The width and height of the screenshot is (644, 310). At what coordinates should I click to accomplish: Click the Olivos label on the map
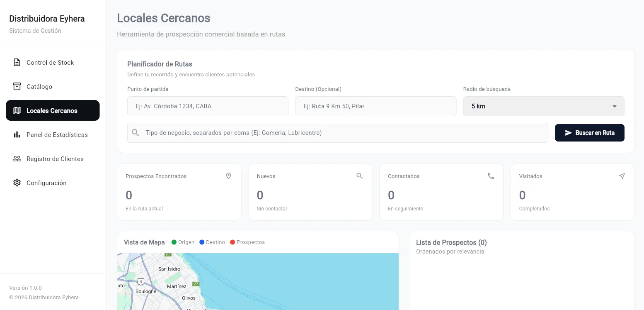[x=189, y=298]
